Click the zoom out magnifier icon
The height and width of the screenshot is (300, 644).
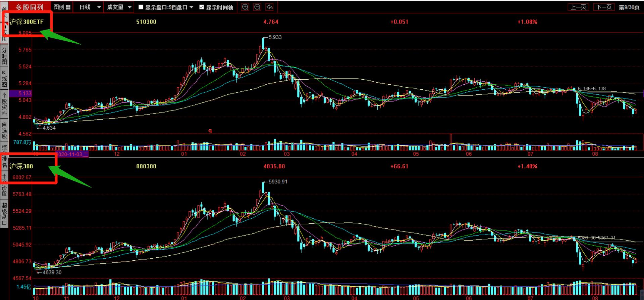257,7
